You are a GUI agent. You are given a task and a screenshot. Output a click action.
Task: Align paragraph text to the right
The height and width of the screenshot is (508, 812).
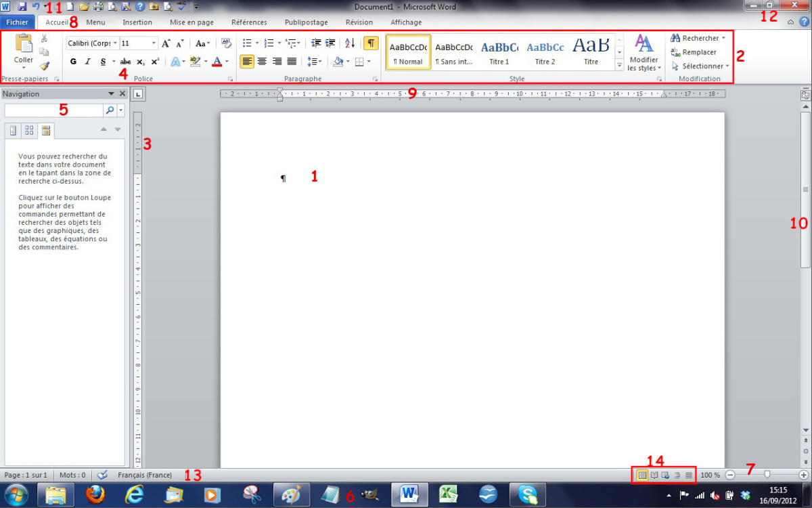pos(277,62)
